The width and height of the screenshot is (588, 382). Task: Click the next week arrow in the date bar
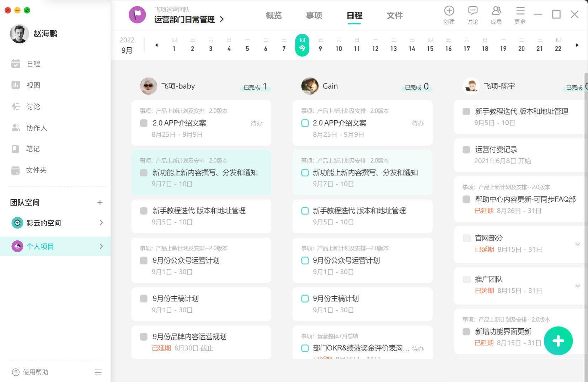point(577,45)
